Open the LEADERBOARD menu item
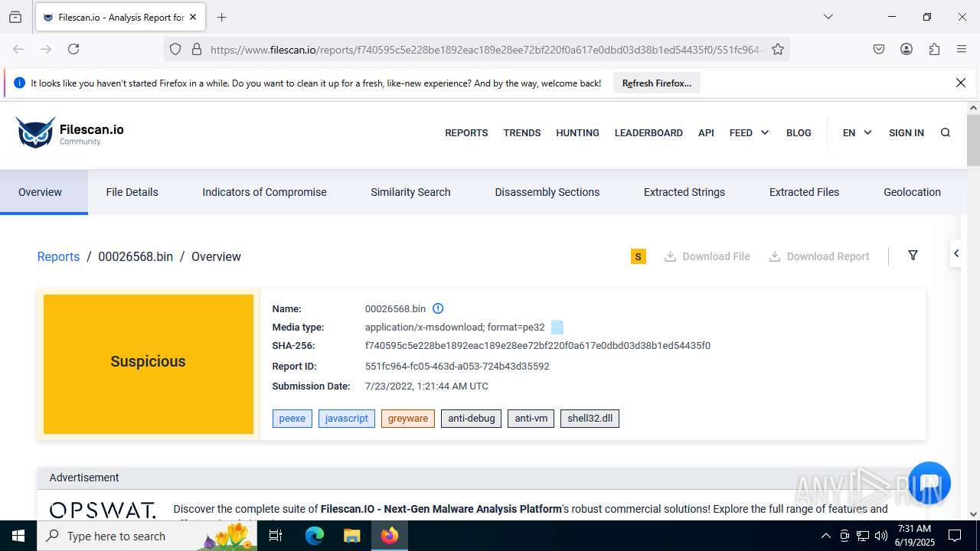Screen dimensions: 980x551 click(648, 132)
